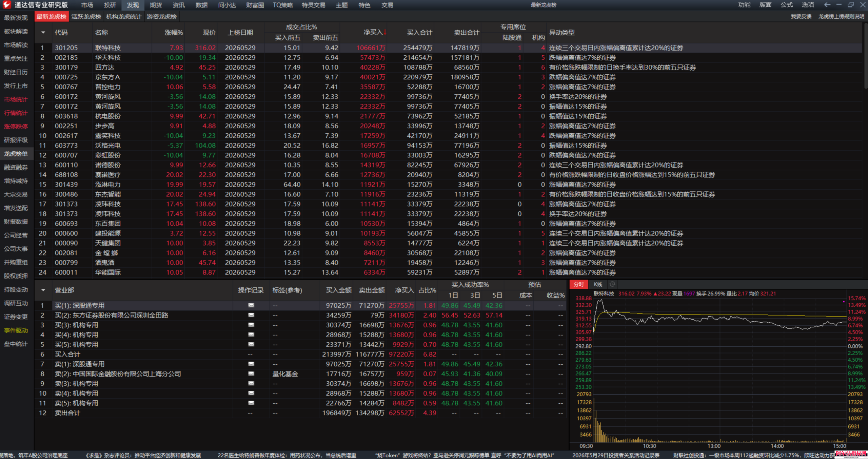Open the 问小达 menu
868x459 pixels.
pyautogui.click(x=227, y=5)
